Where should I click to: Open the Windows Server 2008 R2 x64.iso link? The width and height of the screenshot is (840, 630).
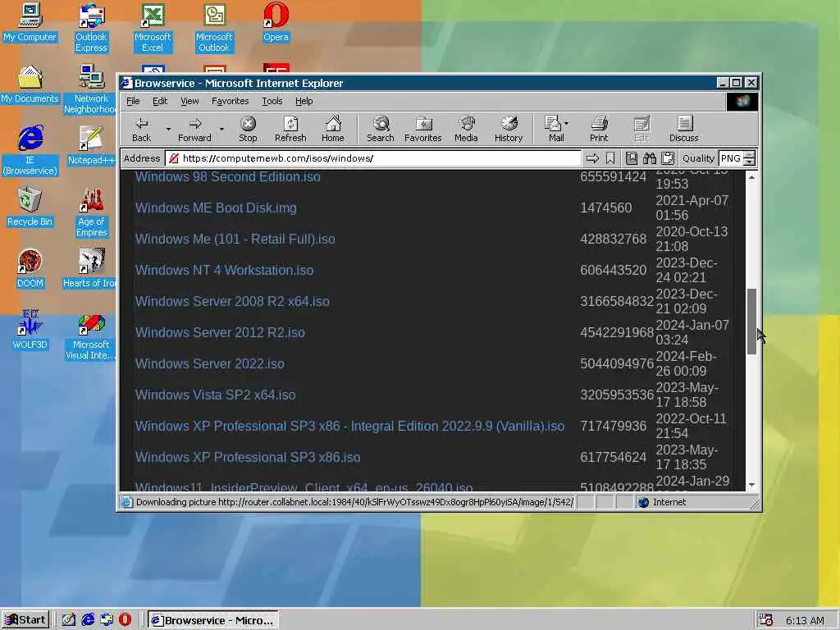pos(232,301)
